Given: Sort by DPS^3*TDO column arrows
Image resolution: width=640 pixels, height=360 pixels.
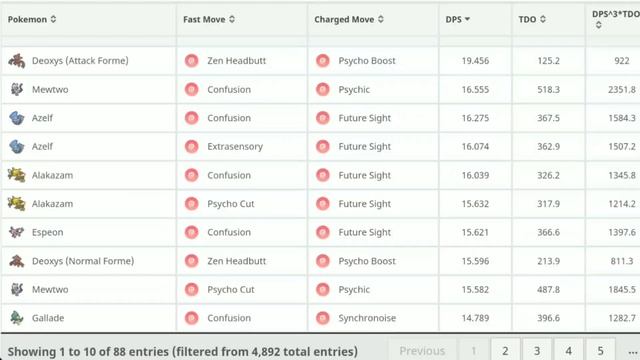Looking at the screenshot, I should tap(598, 25).
